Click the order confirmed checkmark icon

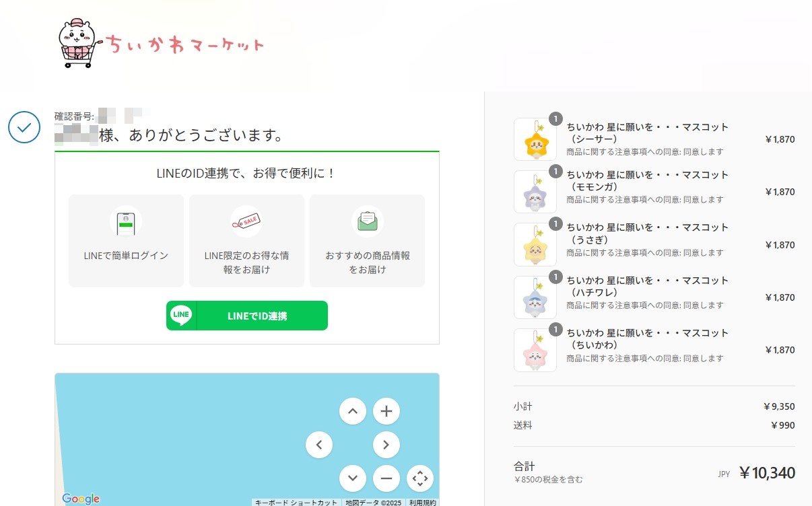(x=24, y=126)
